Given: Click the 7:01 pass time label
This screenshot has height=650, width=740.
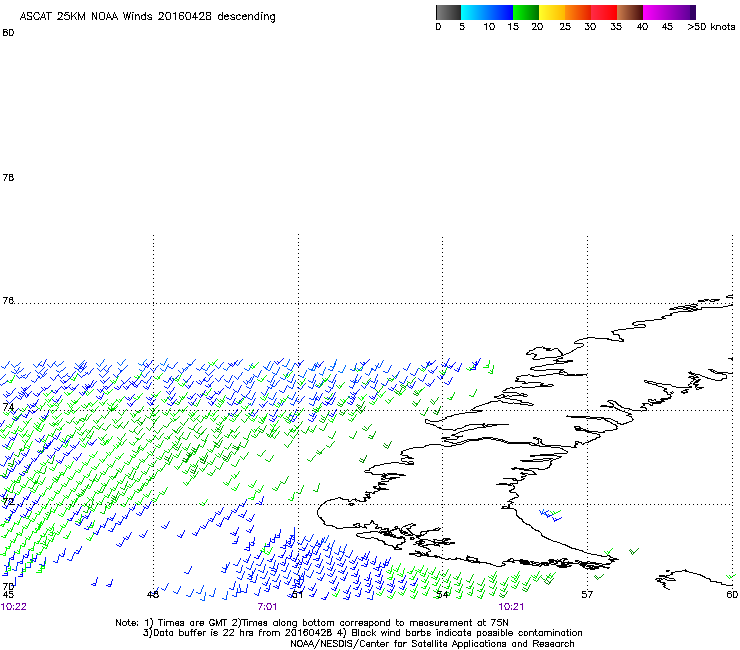Looking at the screenshot, I should [x=267, y=607].
